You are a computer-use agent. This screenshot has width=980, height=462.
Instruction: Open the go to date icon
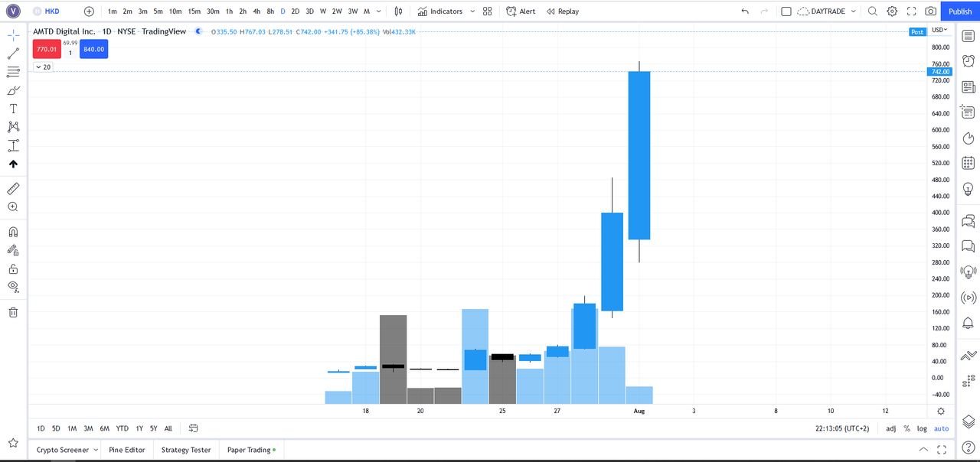194,428
